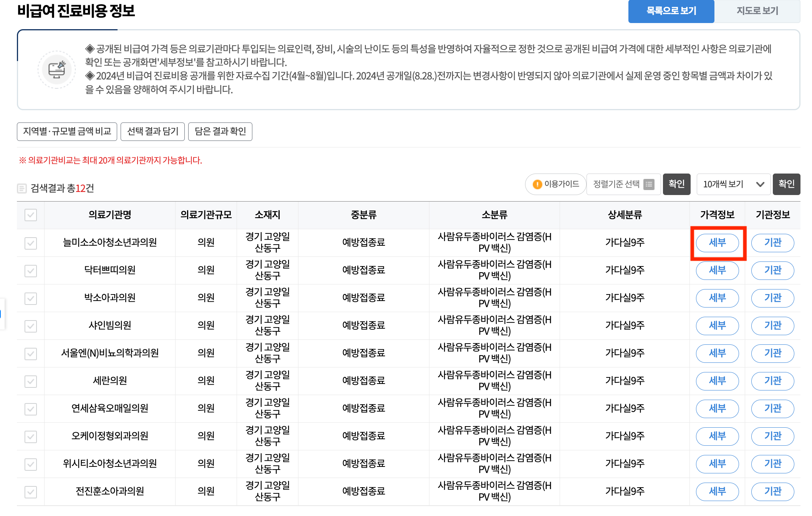Open the 10개씩 보기 dropdown
Image resolution: width=812 pixels, height=516 pixels.
pos(733,185)
